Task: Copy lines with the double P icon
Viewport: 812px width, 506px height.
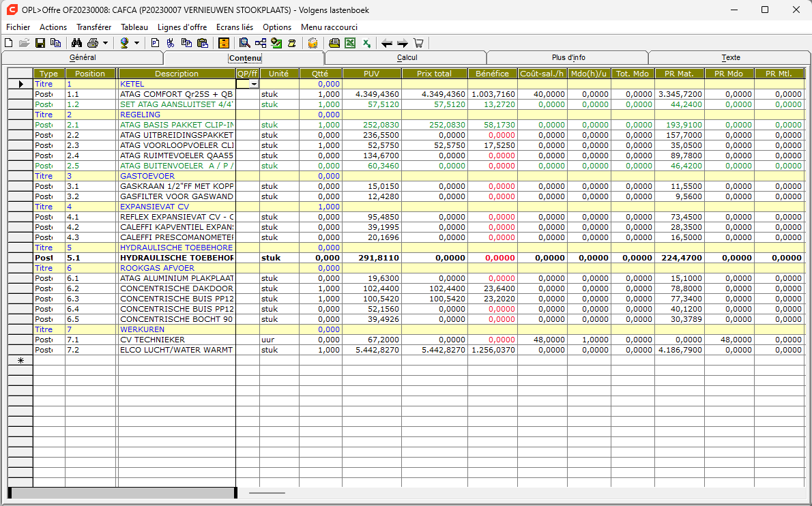Action: 186,43
